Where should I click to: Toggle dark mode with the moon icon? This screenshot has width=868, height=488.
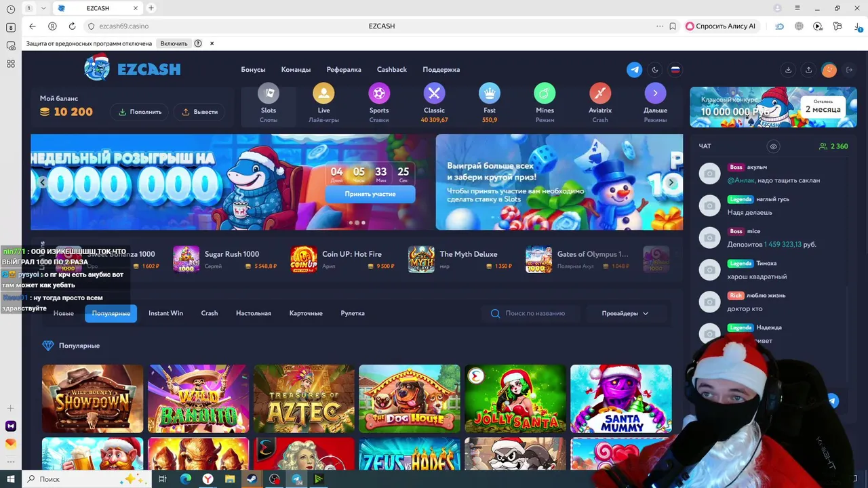point(654,70)
